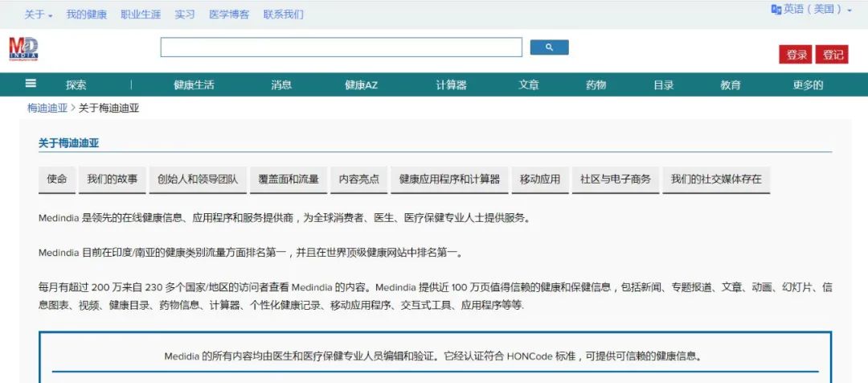
Task: Open 职业生涯 link in top bar
Action: click(141, 15)
